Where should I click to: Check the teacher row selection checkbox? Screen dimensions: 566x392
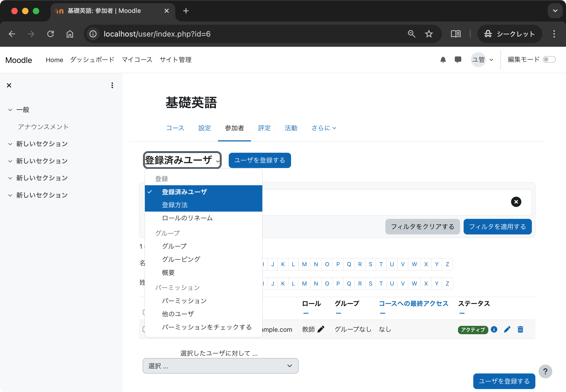pyautogui.click(x=144, y=329)
